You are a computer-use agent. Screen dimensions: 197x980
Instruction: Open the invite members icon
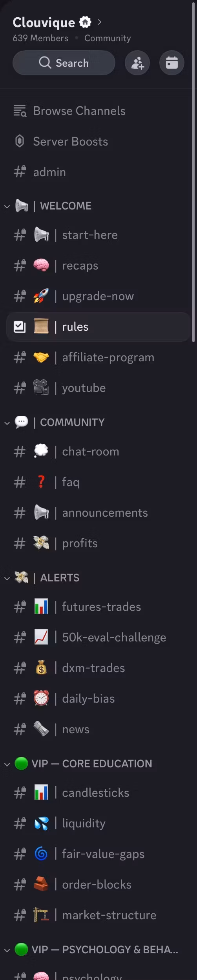137,63
